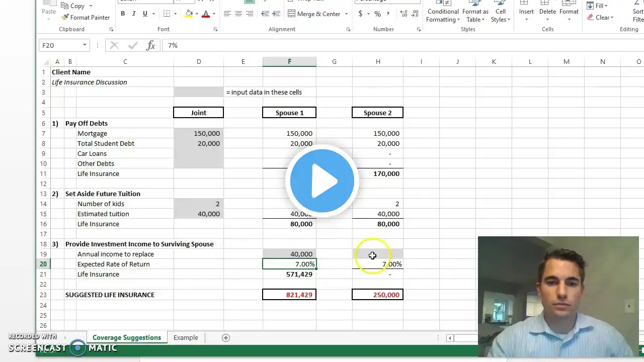Open the Copy dropdown arrow
Screen dimensions: 644x362
pos(90,6)
